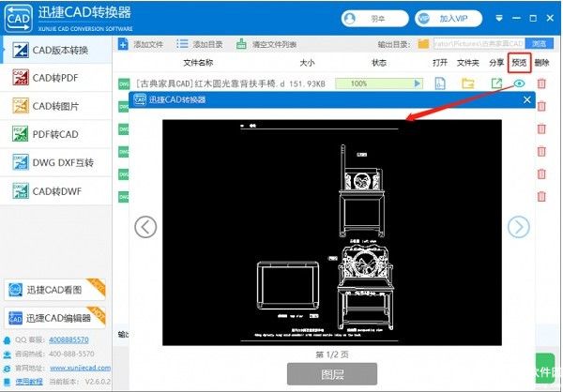Click the 100% progress bar of the first file
Image resolution: width=563 pixels, height=392 pixels.
379,83
